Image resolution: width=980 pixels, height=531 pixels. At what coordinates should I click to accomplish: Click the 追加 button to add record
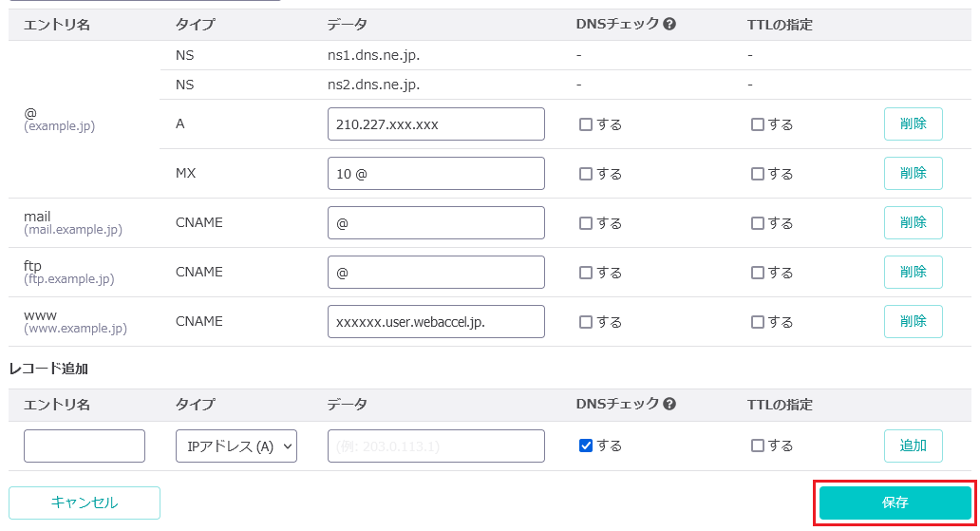pyautogui.click(x=914, y=446)
